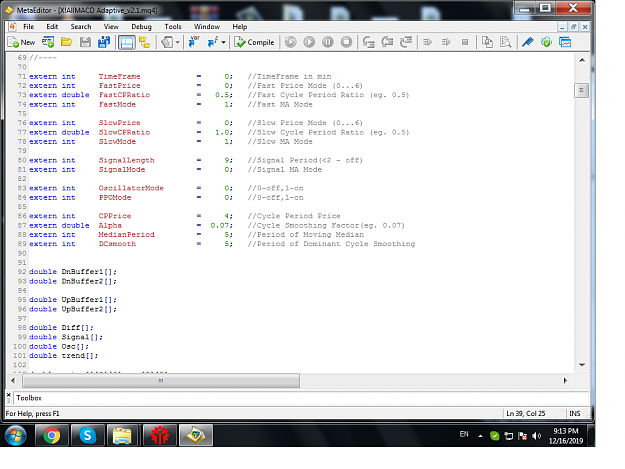The height and width of the screenshot is (469, 625).
Task: Click the green globe shield icon
Action: tap(546, 42)
